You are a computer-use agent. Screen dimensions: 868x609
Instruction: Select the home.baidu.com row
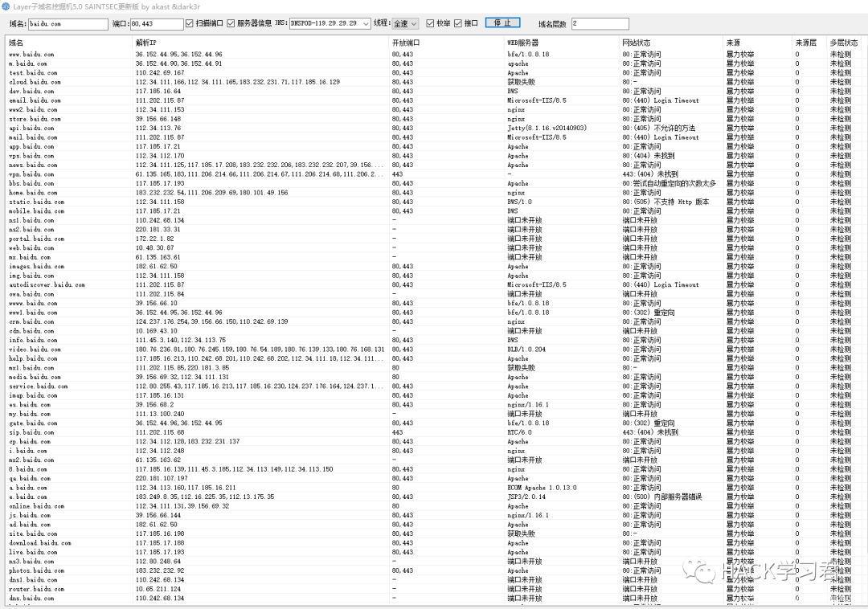[x=434, y=193]
